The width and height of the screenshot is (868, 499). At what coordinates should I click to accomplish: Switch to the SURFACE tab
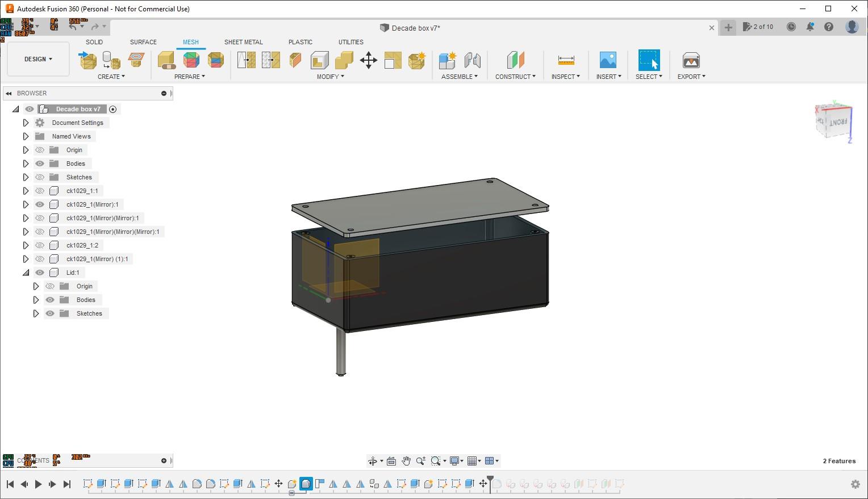click(x=143, y=42)
